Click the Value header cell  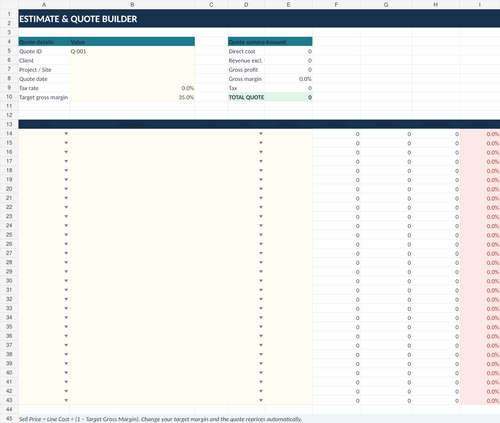[132, 42]
